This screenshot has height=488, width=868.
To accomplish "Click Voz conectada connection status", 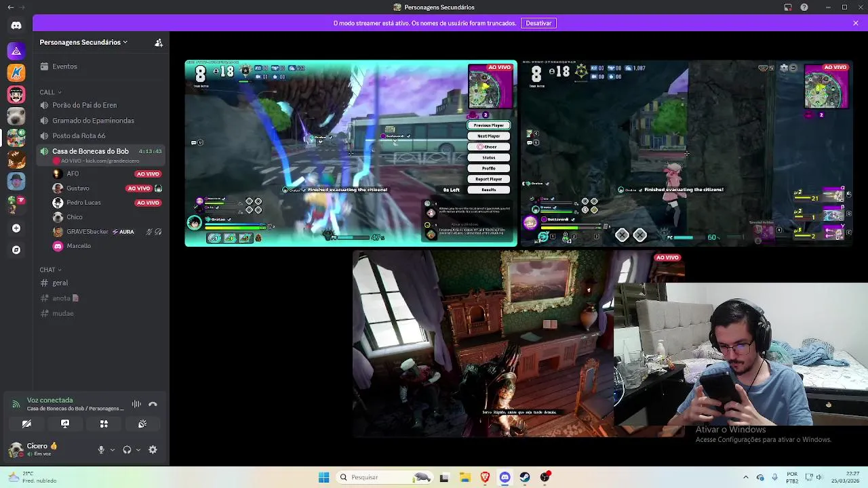I will pos(50,400).
